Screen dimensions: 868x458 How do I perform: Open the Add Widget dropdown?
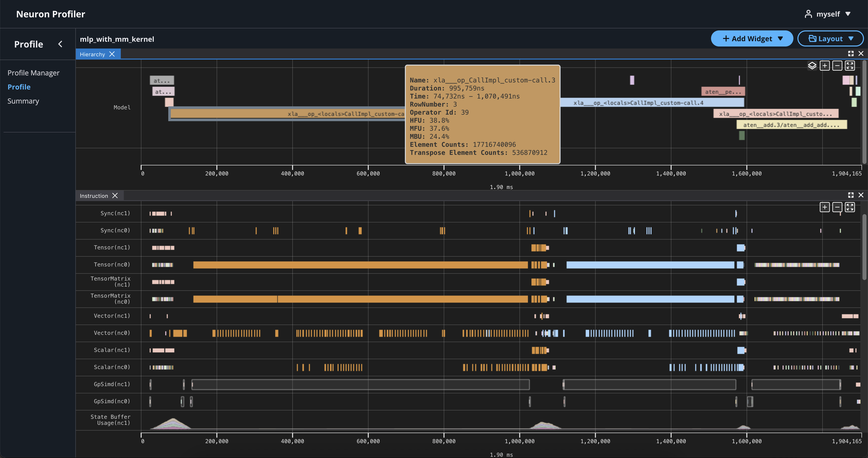[x=752, y=39]
